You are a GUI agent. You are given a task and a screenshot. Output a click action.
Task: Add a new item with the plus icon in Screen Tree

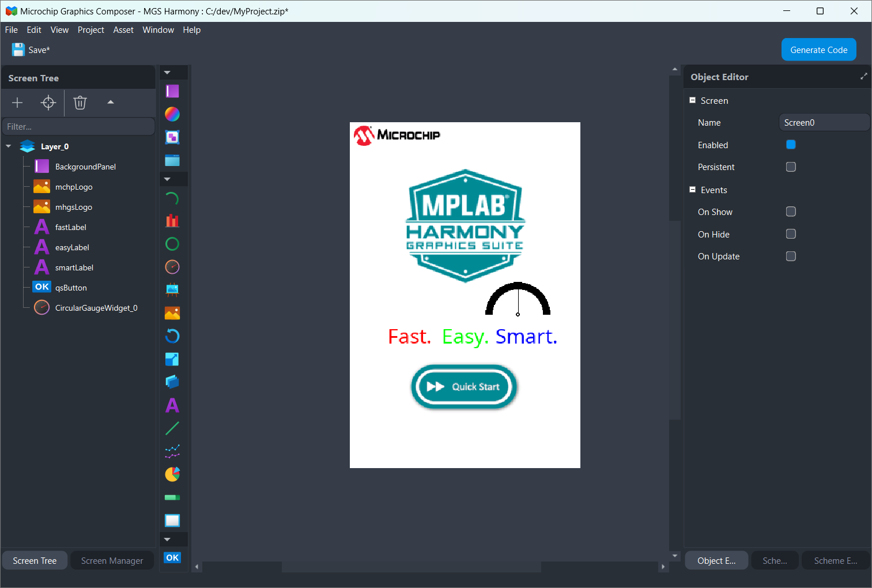17,103
